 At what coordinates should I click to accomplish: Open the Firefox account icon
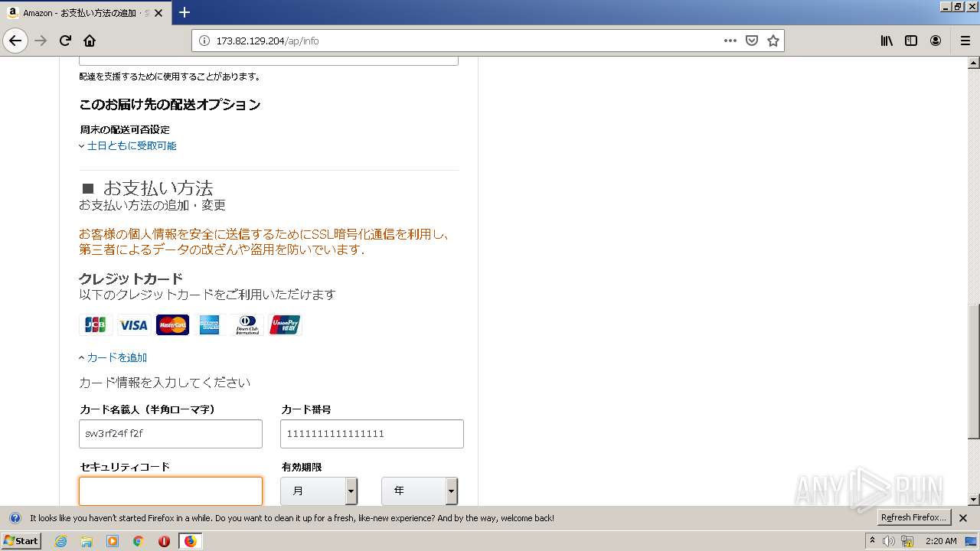(x=936, y=41)
